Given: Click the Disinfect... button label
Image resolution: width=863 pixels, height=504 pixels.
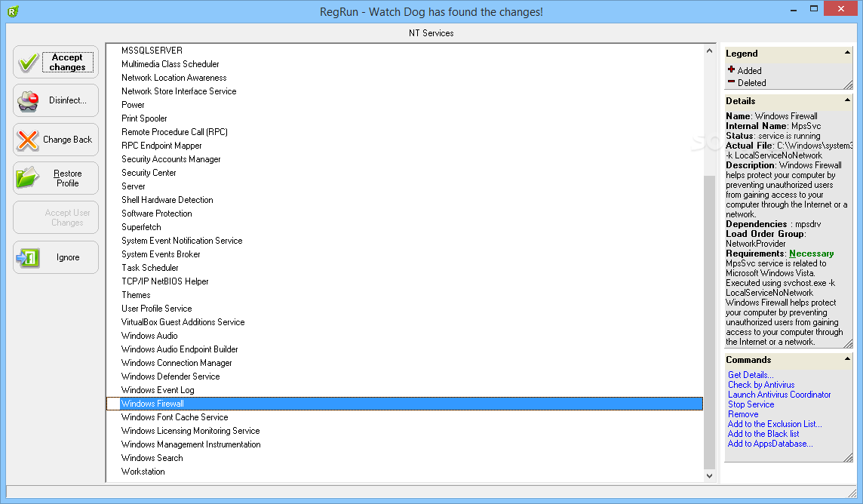Looking at the screenshot, I should point(68,100).
